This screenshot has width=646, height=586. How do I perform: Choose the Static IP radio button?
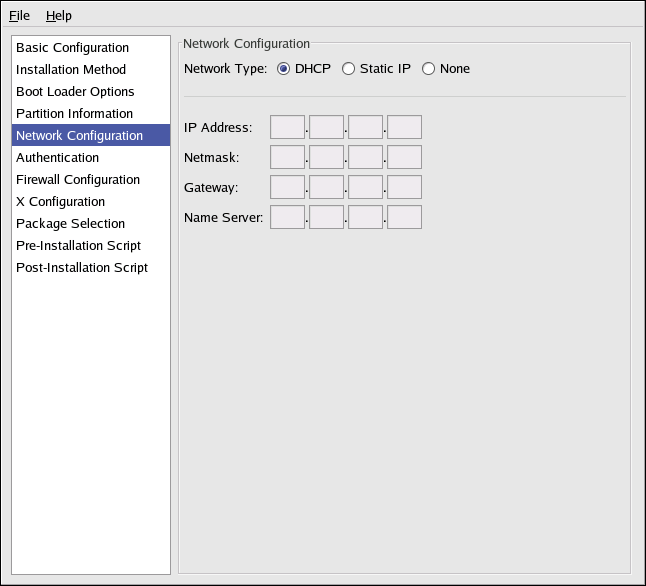349,69
